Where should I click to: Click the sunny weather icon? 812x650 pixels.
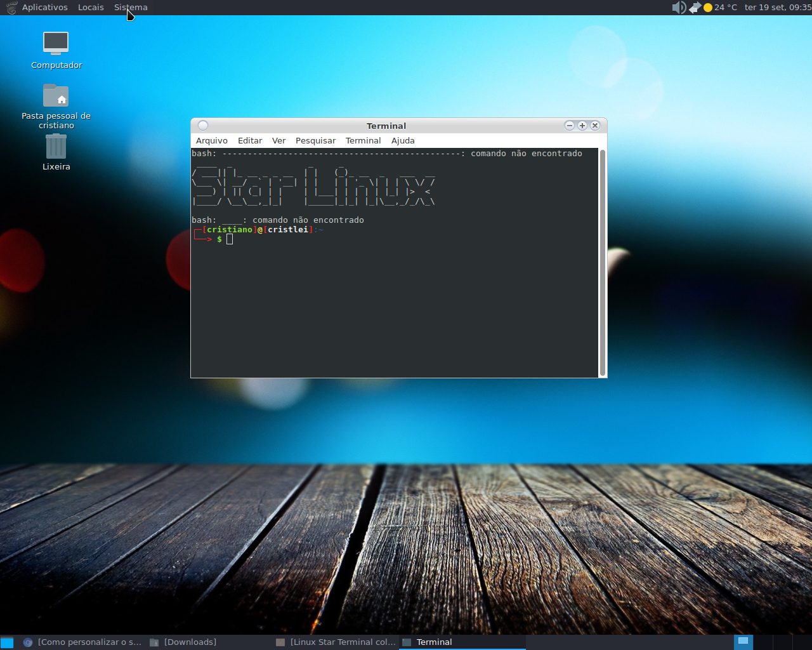coord(708,8)
